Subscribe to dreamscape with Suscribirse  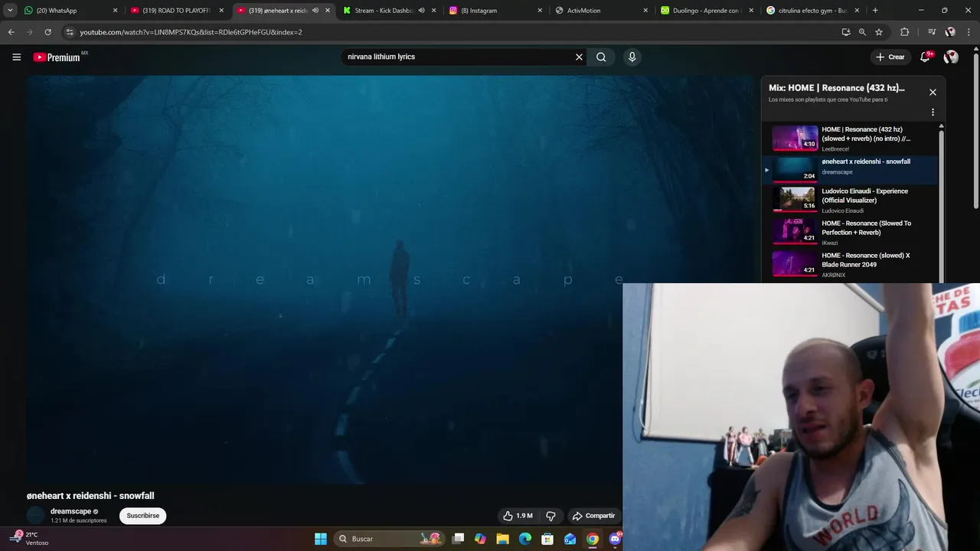pos(143,516)
